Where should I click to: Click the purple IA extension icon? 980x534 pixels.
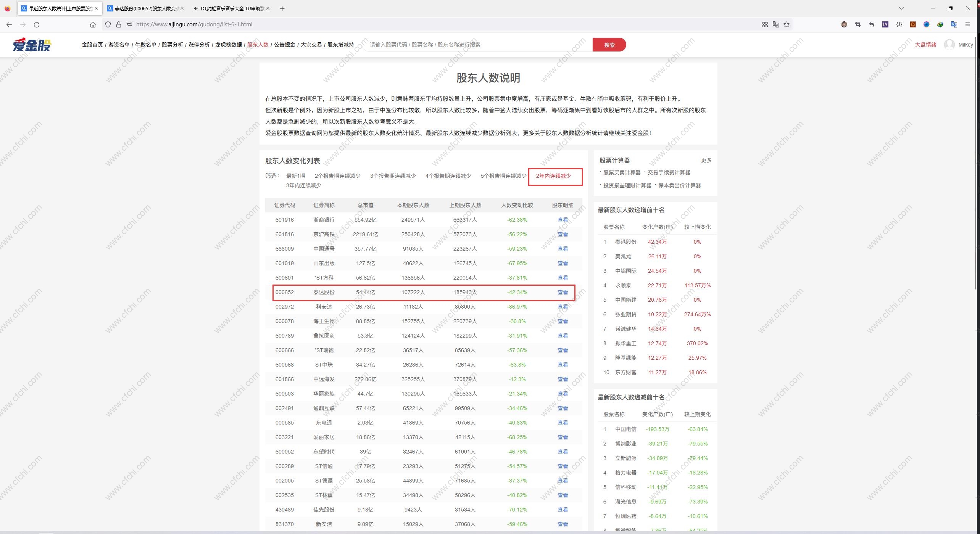click(x=885, y=24)
